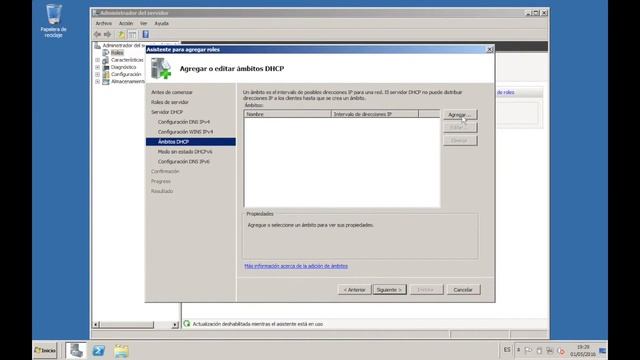Open the Ver menu

143,23
